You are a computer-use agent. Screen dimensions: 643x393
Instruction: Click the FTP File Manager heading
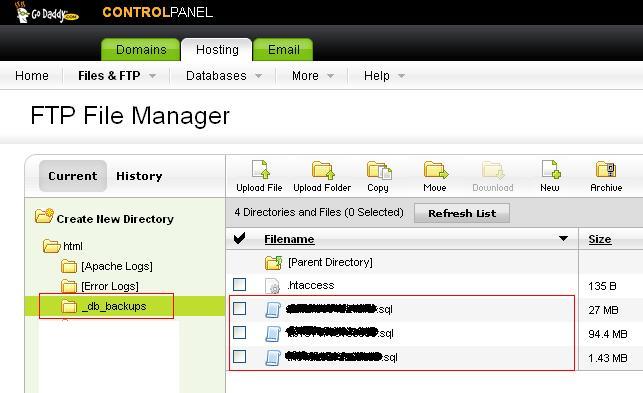pos(130,116)
